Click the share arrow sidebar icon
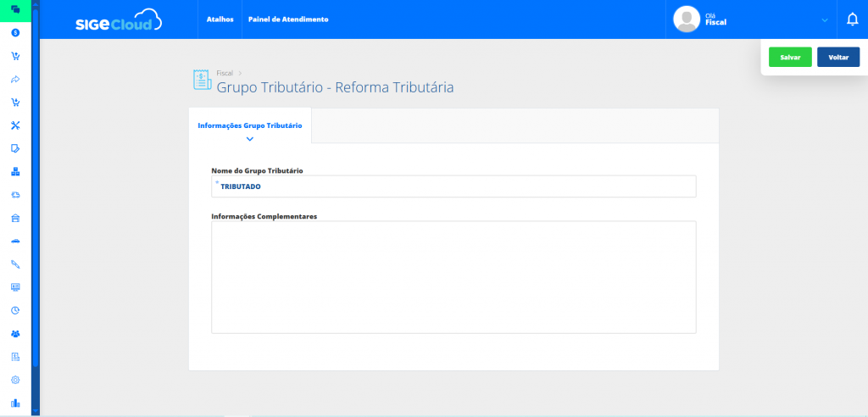Screen dimensions: 868x417 [15, 79]
